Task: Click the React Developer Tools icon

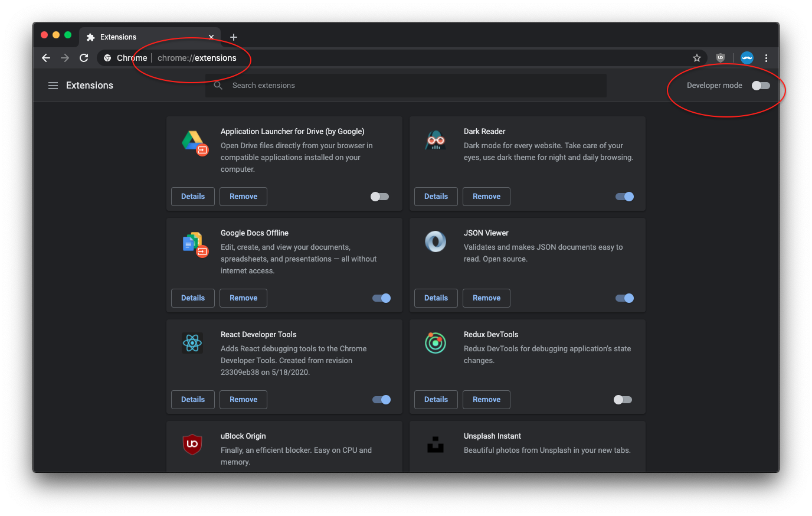Action: pyautogui.click(x=192, y=343)
